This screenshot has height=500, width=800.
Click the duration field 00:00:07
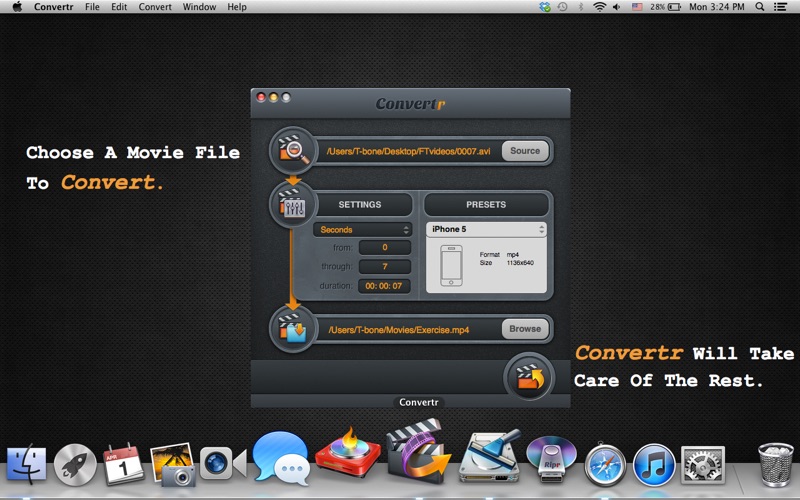coord(384,286)
